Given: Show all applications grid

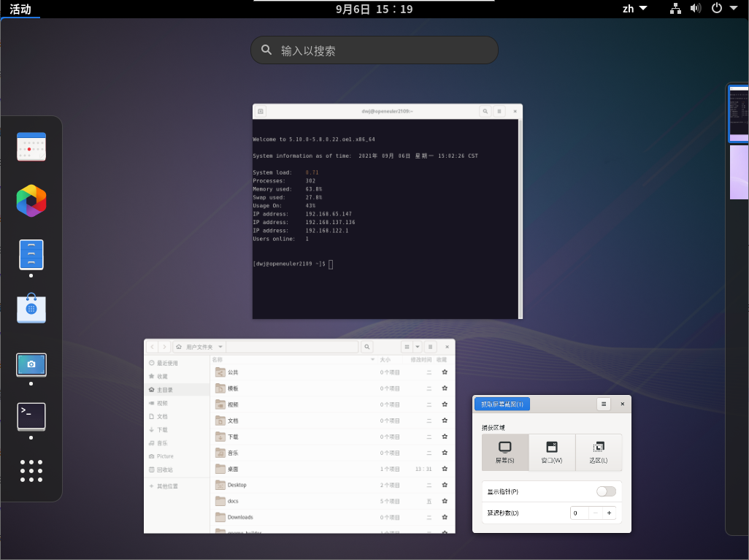Looking at the screenshot, I should tap(31, 471).
